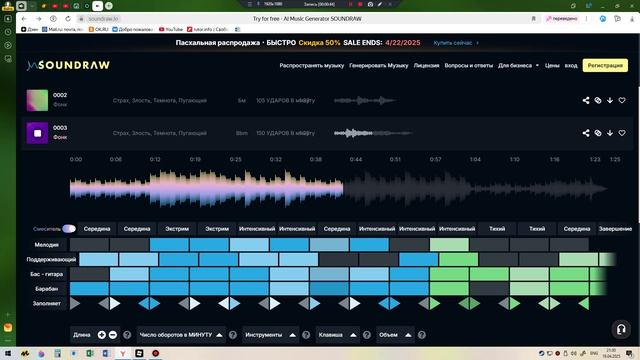Click the 105 УДАРОВ В минуту text
640x360 pixels.
click(x=285, y=100)
